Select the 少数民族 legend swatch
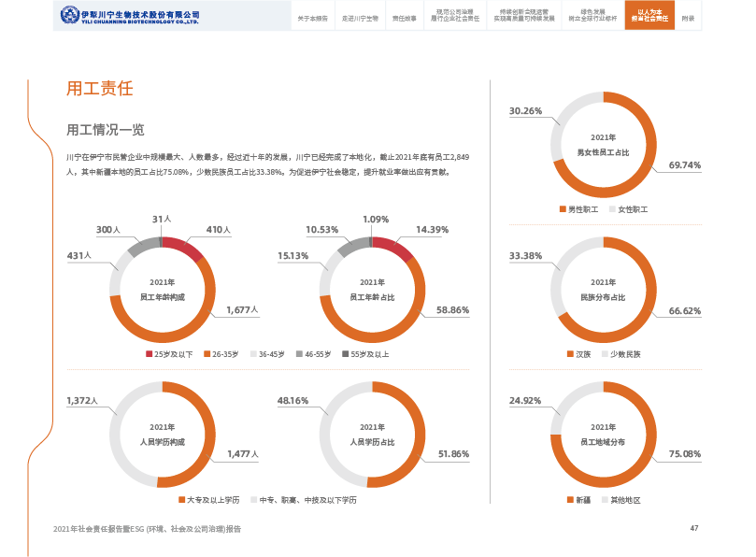Screen dimensions: 756x557 pos(604,354)
